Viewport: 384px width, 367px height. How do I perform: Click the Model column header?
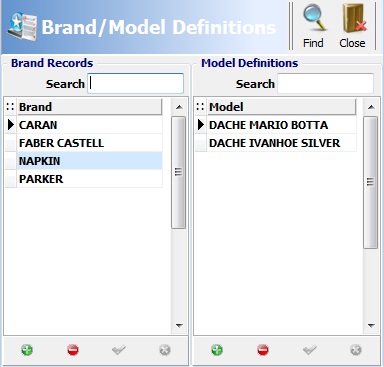(281, 107)
